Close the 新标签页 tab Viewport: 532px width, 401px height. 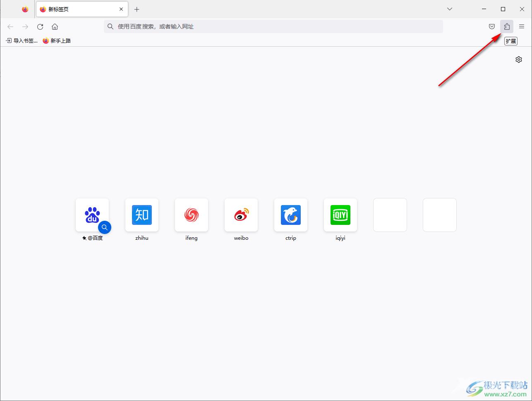pos(121,9)
